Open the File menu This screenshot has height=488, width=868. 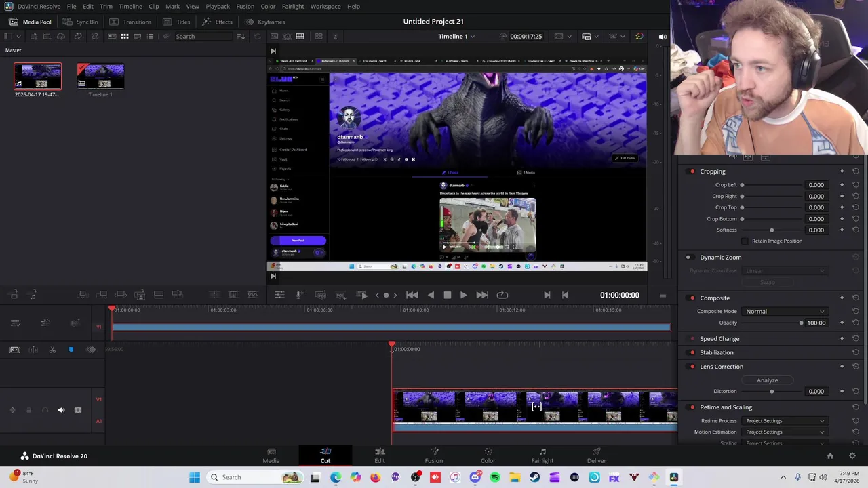click(71, 6)
